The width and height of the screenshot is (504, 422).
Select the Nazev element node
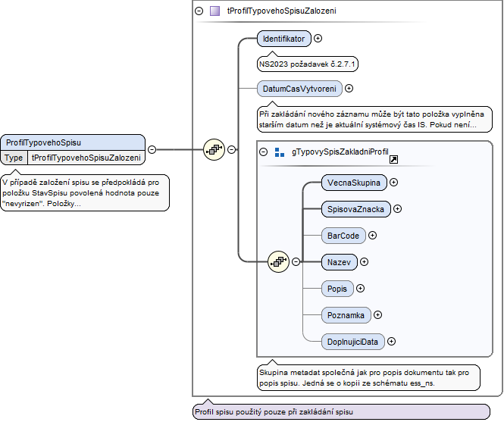point(340,262)
